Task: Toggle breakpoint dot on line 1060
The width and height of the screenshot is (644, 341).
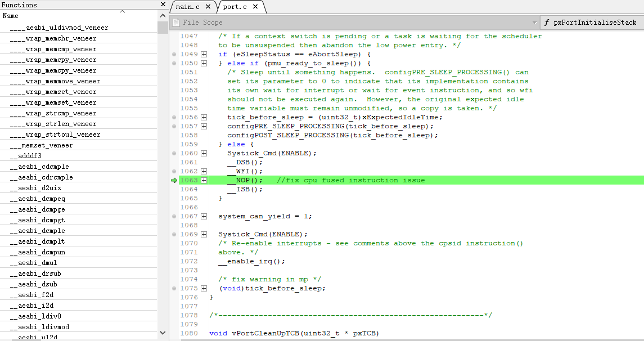Action: (174, 153)
